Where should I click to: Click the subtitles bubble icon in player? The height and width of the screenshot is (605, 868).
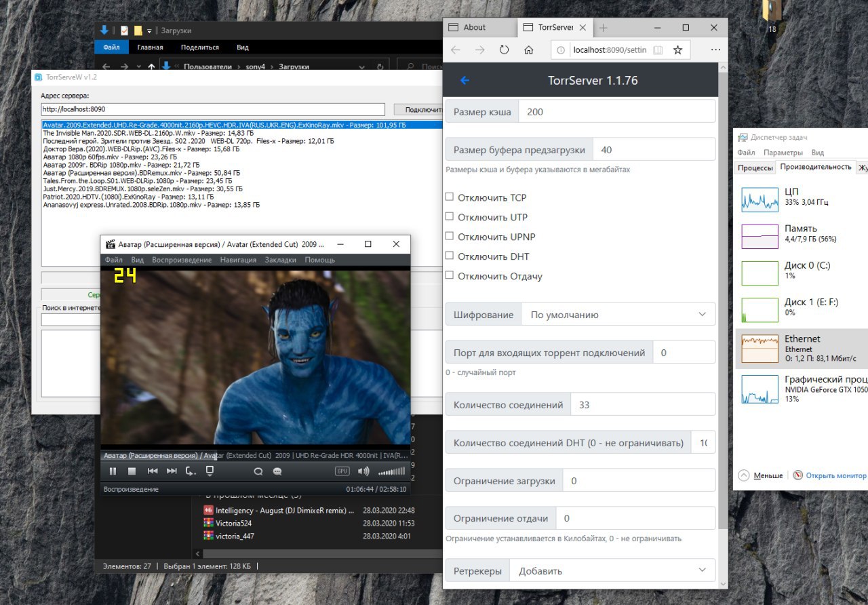pyautogui.click(x=277, y=471)
